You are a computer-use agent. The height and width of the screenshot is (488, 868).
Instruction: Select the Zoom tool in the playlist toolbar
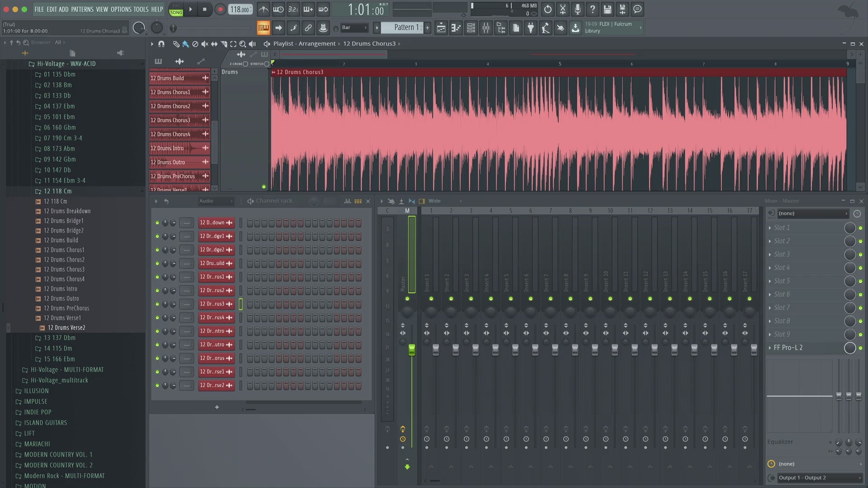(242, 44)
